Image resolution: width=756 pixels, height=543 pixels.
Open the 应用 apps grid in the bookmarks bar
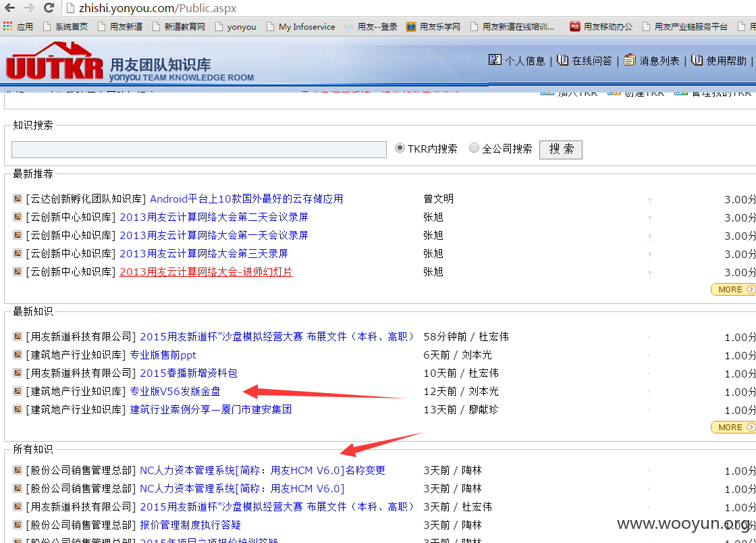pyautogui.click(x=18, y=26)
